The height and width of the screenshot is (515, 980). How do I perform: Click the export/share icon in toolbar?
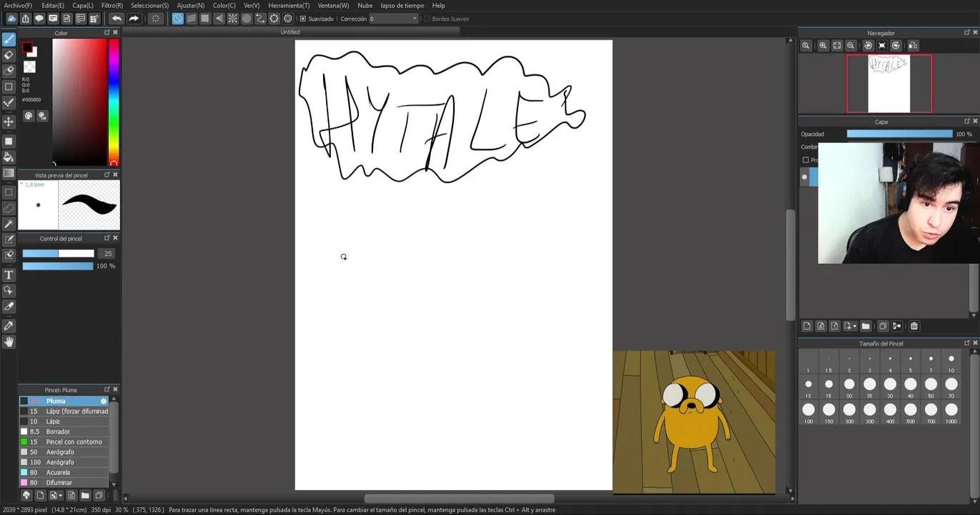pos(25,19)
